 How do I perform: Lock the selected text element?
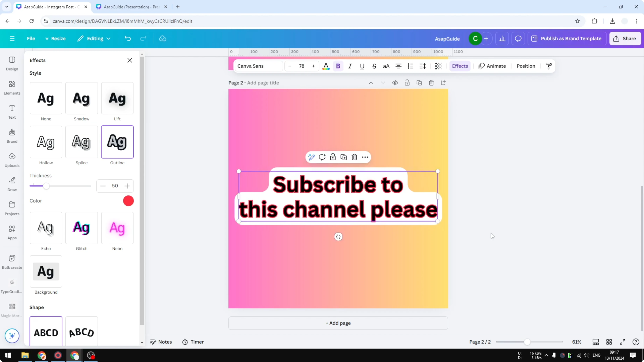point(333,157)
